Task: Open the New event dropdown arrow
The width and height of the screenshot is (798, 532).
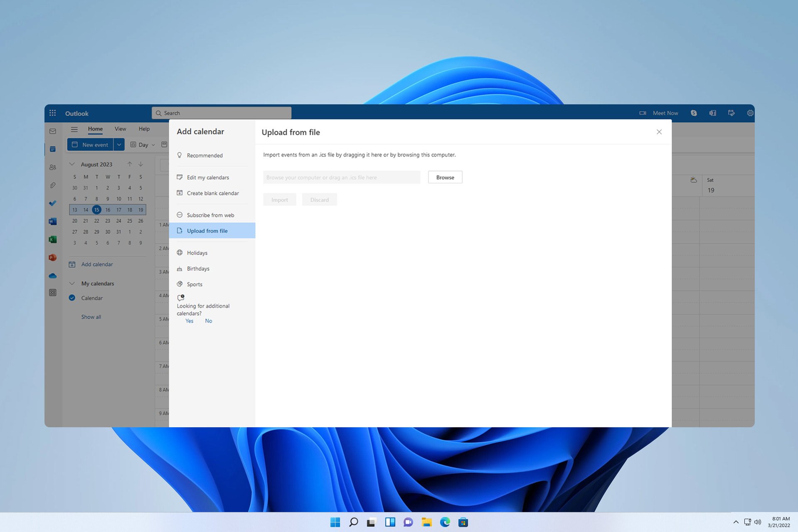Action: coord(119,145)
